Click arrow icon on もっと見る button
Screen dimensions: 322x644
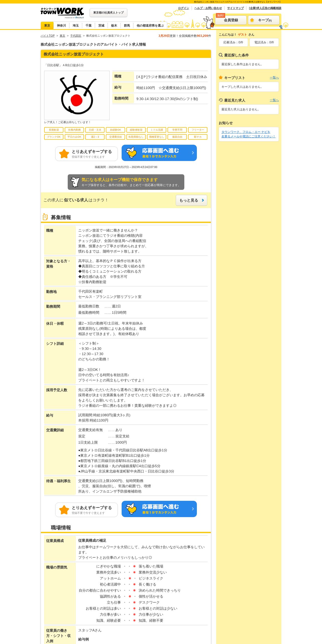click(203, 200)
